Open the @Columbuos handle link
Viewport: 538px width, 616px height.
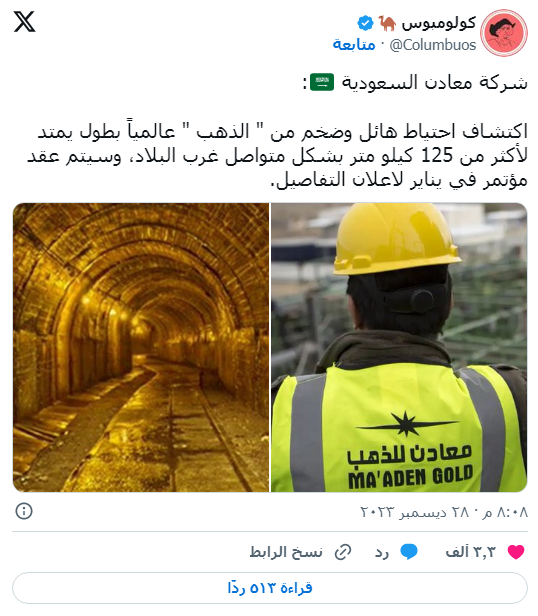pos(433,45)
